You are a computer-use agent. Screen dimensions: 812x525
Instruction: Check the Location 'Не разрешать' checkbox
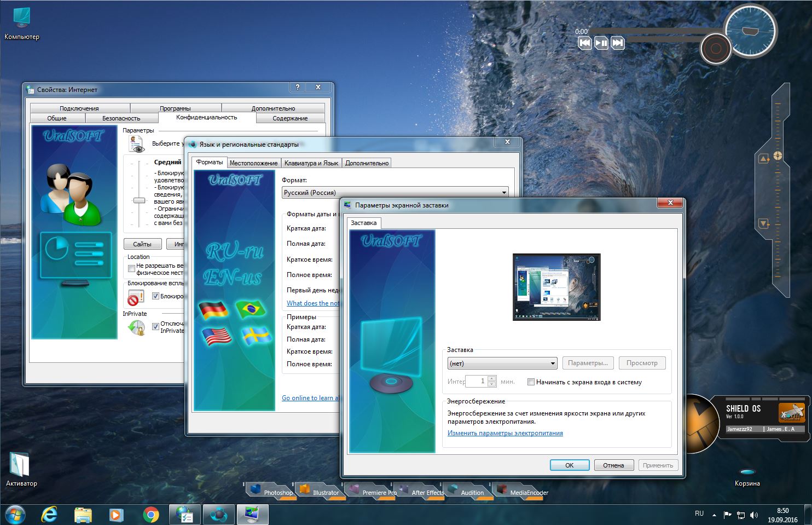[x=131, y=268]
